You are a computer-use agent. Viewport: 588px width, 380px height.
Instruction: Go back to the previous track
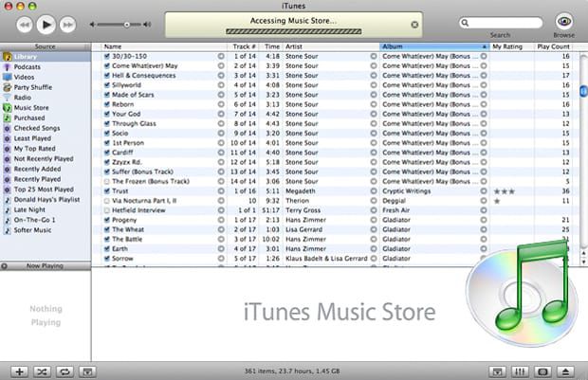[x=25, y=25]
